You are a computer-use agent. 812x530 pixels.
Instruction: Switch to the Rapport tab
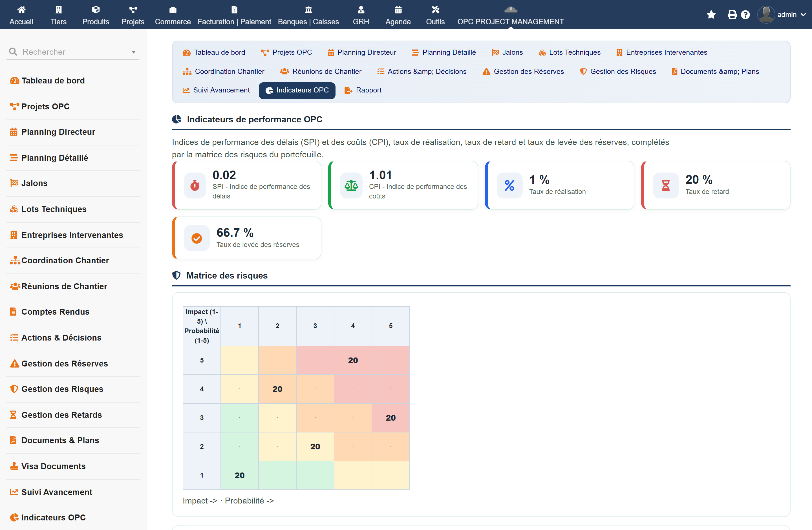(x=363, y=90)
